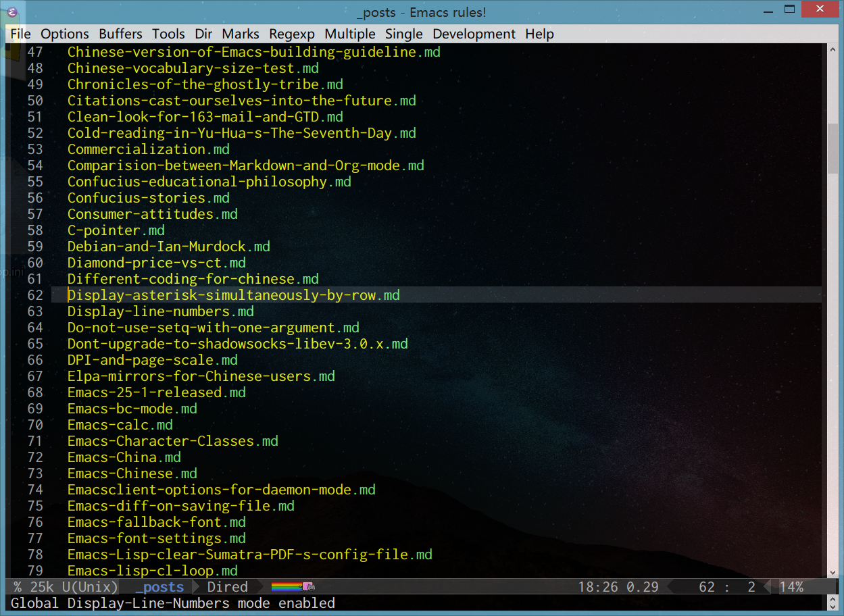Click the echo area message text

coord(173,603)
